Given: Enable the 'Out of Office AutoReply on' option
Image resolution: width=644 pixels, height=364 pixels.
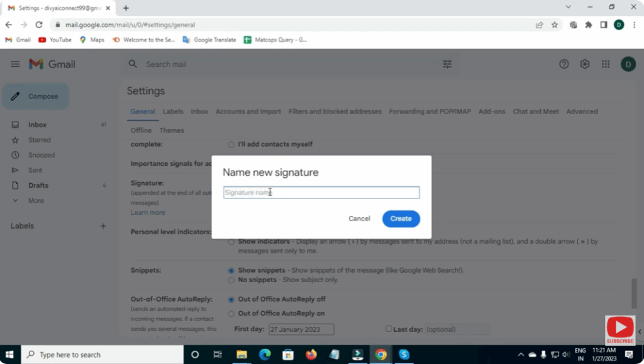Looking at the screenshot, I should click(231, 314).
